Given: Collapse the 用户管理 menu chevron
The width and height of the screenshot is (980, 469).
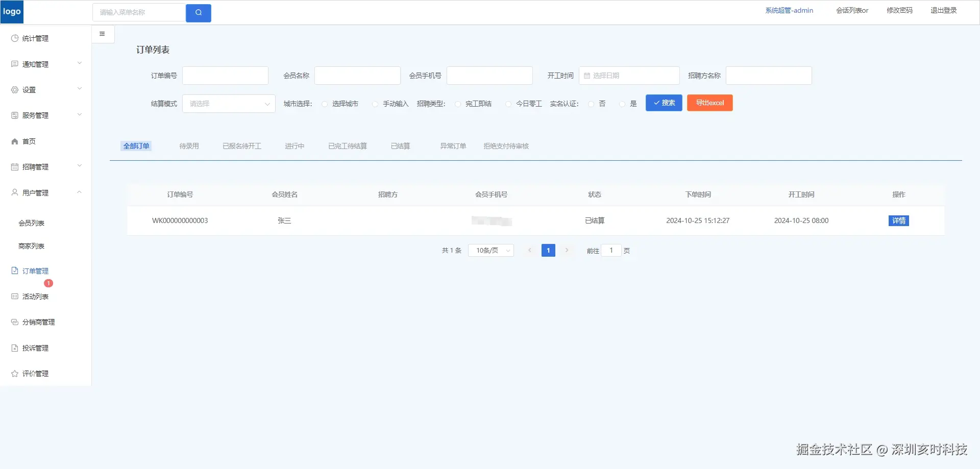Looking at the screenshot, I should [80, 192].
